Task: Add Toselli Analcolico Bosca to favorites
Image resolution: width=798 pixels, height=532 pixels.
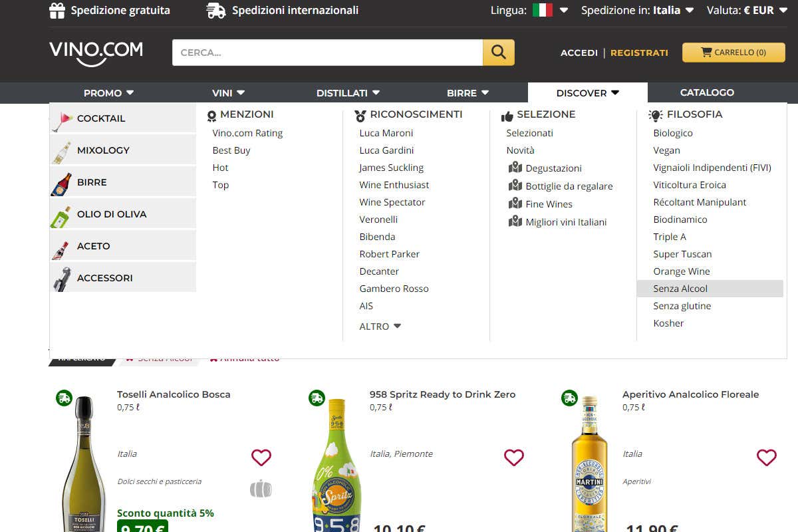Action: 261,458
